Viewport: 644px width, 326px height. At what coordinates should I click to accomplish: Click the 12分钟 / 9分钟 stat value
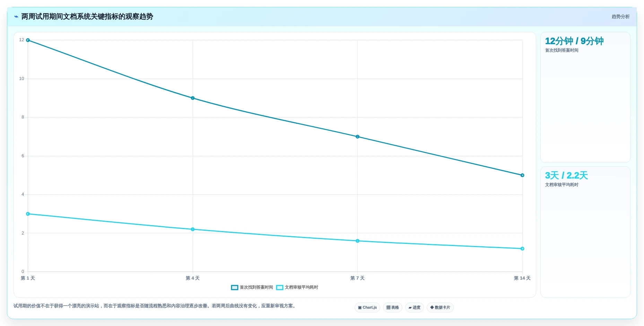tap(574, 41)
